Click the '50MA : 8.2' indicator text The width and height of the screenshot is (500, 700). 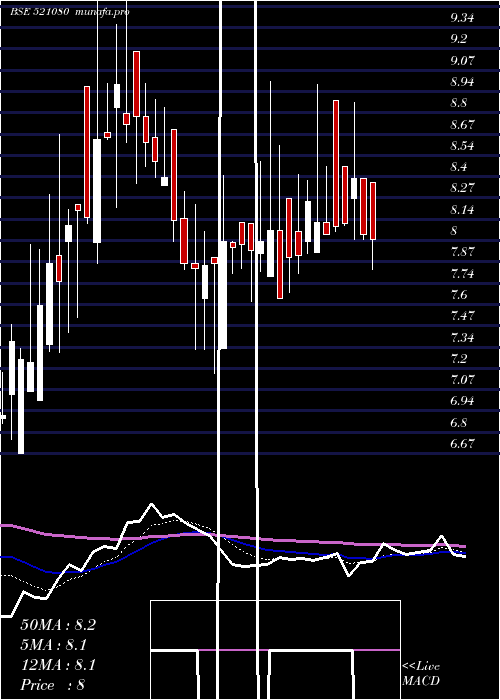(x=58, y=625)
